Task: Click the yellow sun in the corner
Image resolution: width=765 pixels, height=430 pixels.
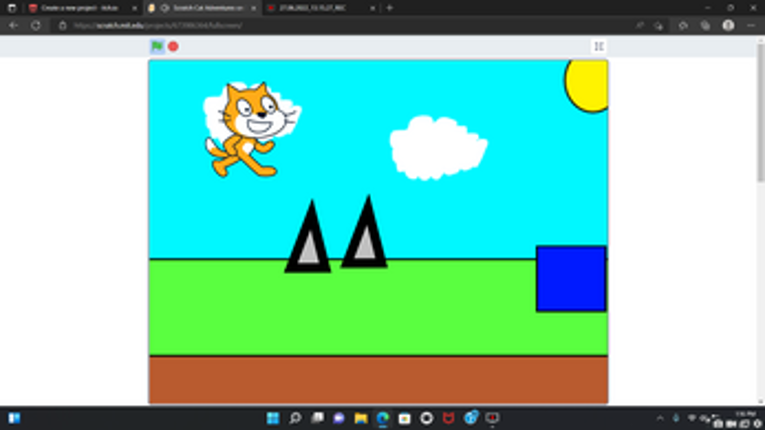Action: pyautogui.click(x=588, y=85)
